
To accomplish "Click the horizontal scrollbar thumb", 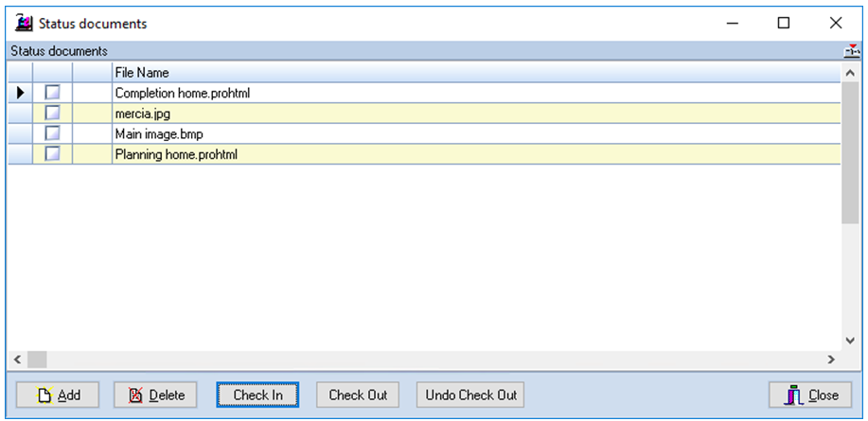I will point(37,360).
